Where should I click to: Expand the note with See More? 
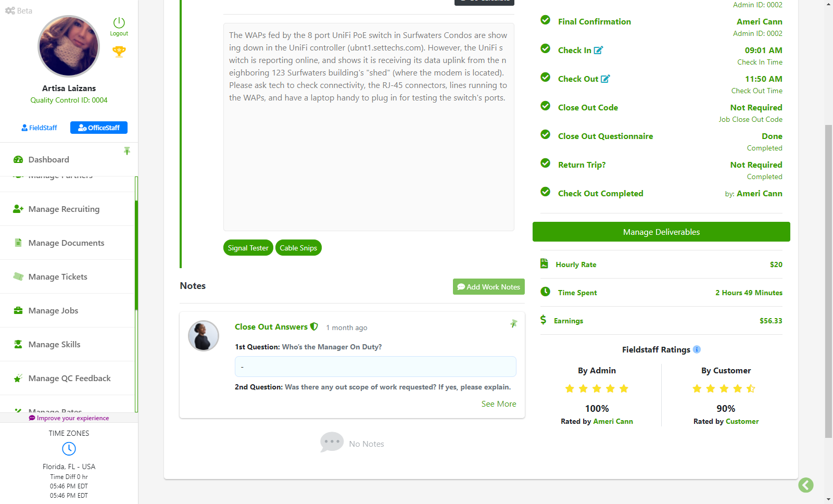(499, 404)
